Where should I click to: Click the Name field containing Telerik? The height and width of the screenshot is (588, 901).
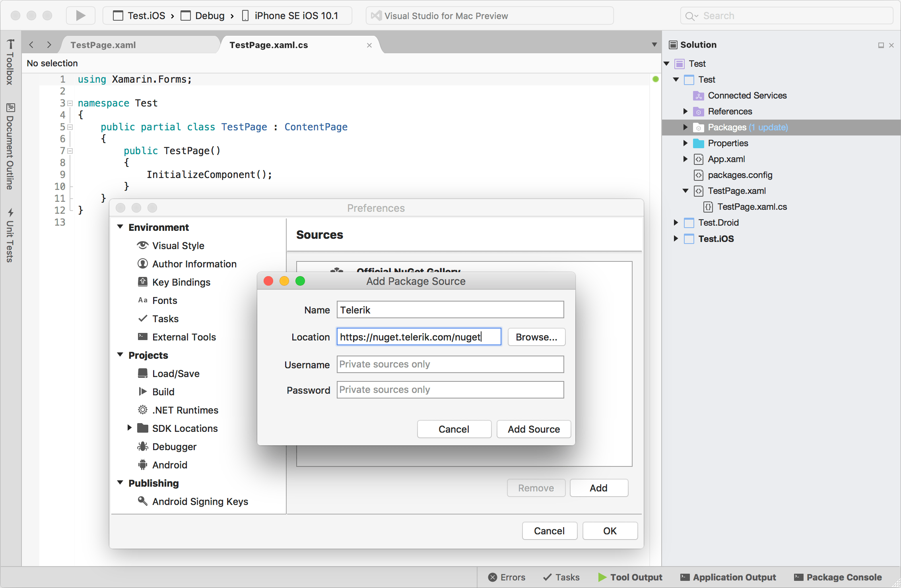point(450,309)
